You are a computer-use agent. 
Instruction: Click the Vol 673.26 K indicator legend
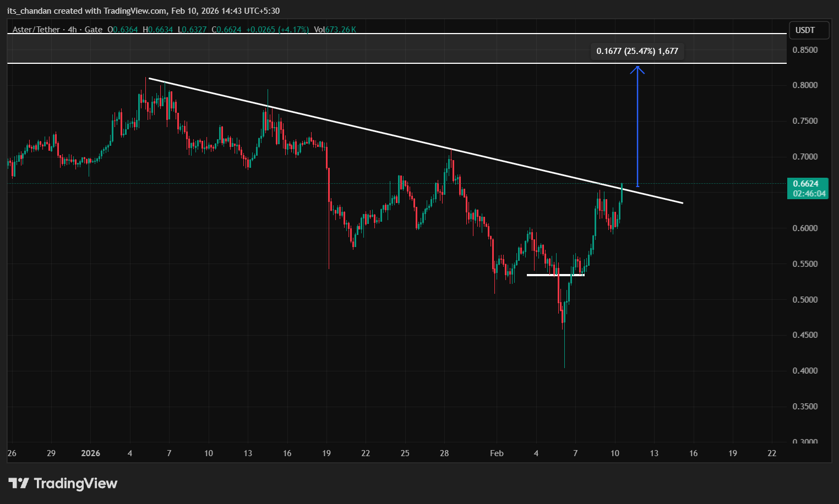pyautogui.click(x=335, y=30)
